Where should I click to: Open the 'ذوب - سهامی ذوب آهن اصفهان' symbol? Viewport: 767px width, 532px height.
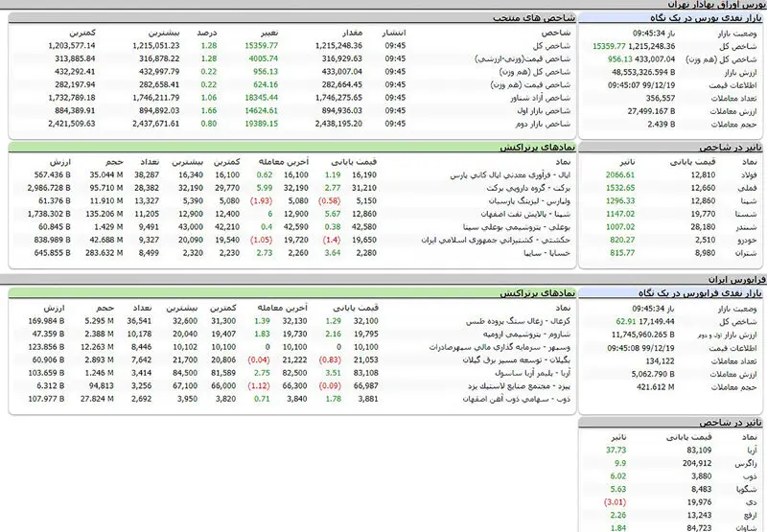coord(517,399)
